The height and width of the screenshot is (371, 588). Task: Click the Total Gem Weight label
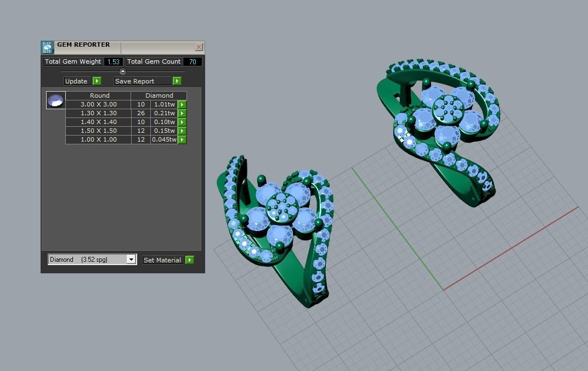[73, 61]
